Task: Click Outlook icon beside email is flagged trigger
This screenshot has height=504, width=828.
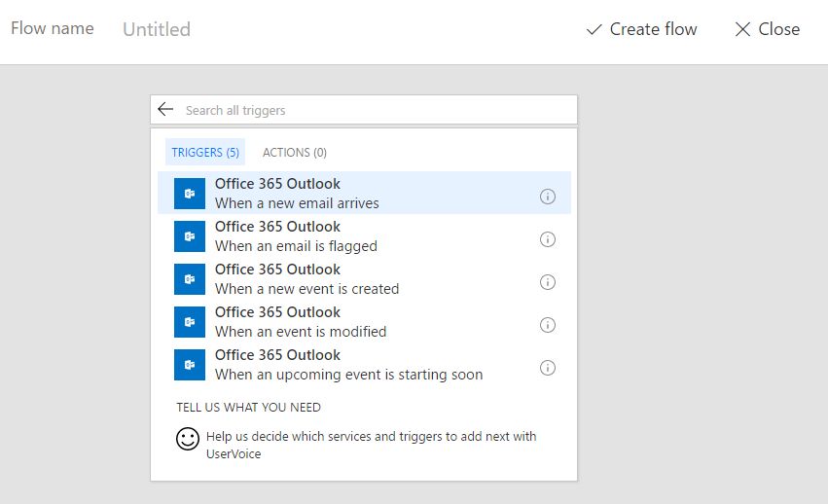Action: 190,236
